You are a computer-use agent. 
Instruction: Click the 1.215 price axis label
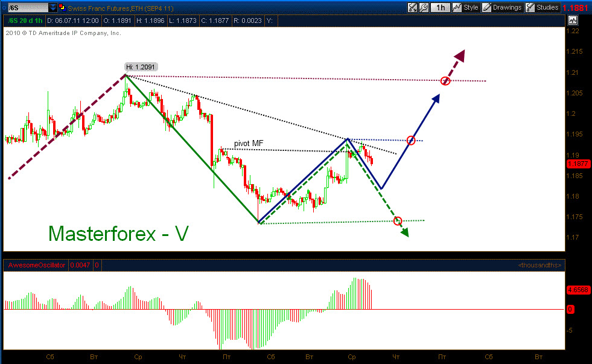(574, 52)
